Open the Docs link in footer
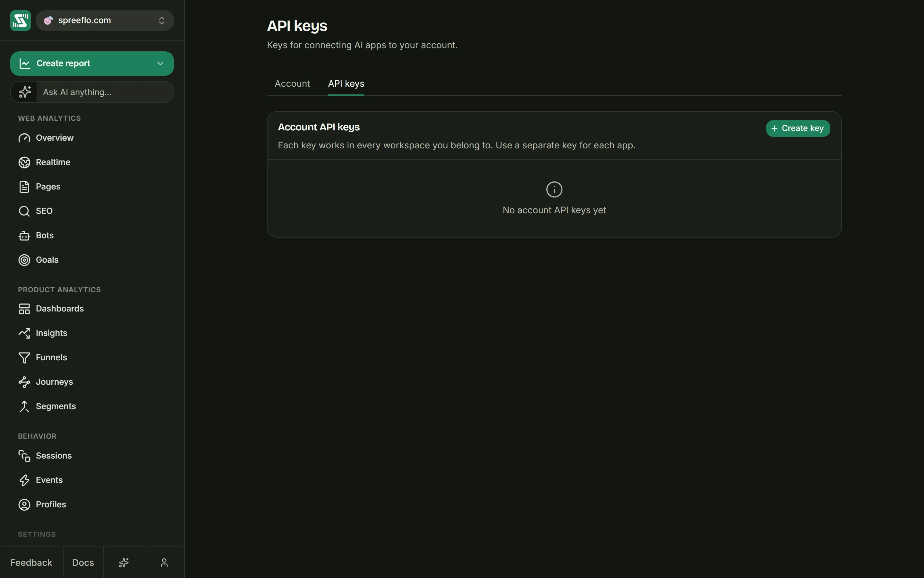This screenshot has width=924, height=578. click(83, 563)
